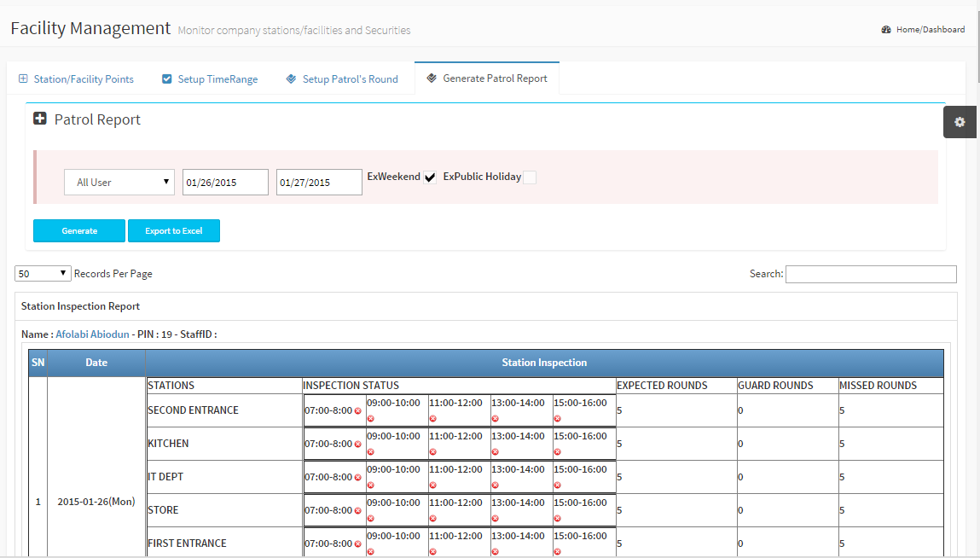Image resolution: width=980 pixels, height=558 pixels.
Task: Open the All User dropdown
Action: [119, 182]
